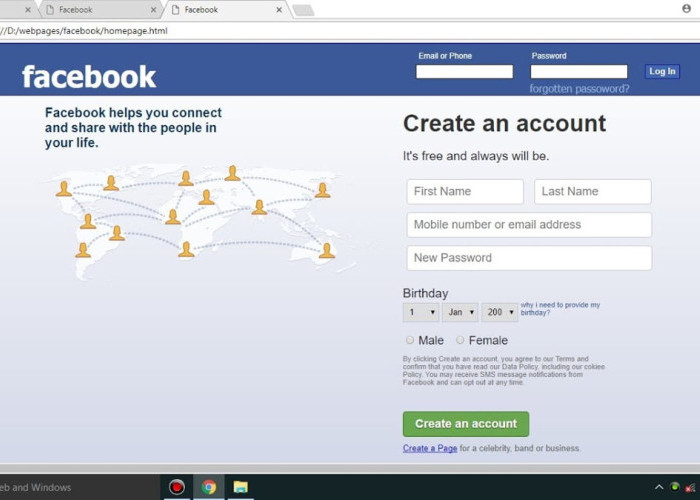The width and height of the screenshot is (700, 500).
Task: Click the muted volume tray icon
Action: click(x=692, y=487)
